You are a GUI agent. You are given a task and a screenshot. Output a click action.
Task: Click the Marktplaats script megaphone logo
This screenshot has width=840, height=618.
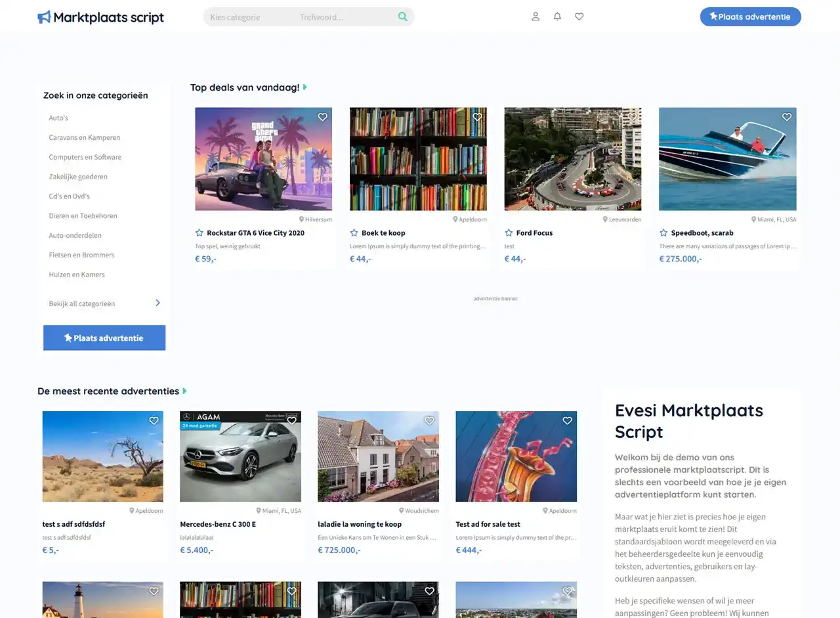[x=44, y=17]
